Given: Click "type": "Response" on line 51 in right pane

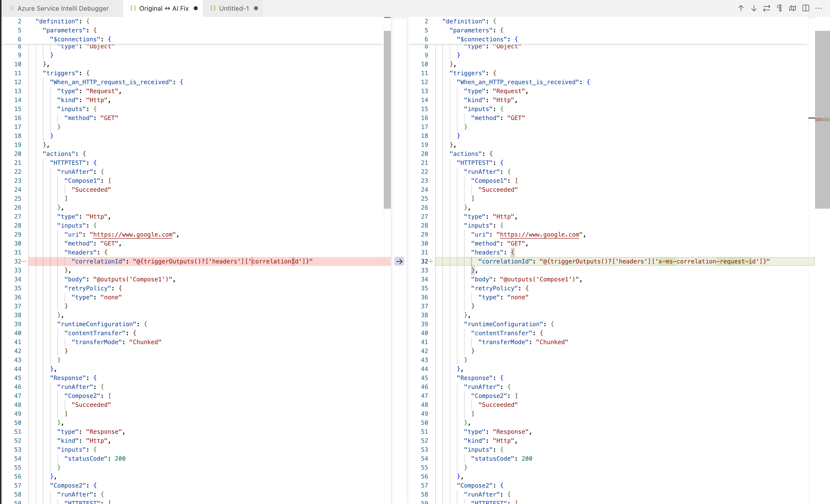Looking at the screenshot, I should [496, 432].
